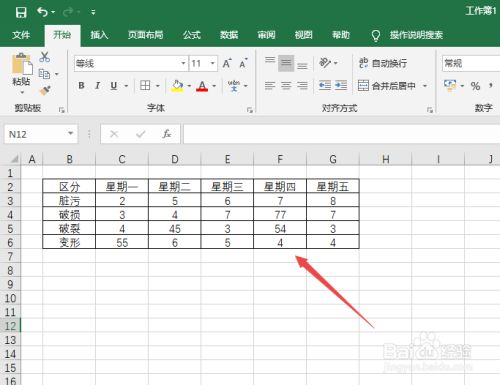The image size is (500, 385).
Task: Select cell containing 77 in column F
Action: 280,215
